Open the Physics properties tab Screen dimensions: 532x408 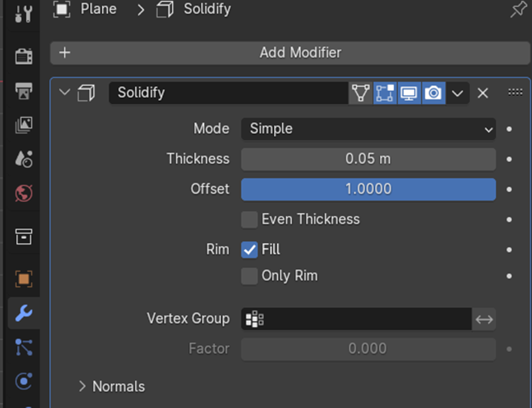coord(23,381)
